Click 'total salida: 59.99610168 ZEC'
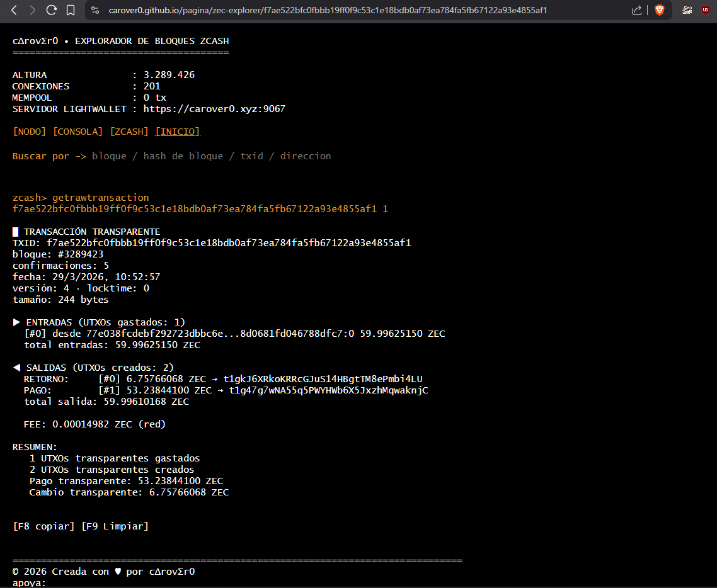Viewport: 717px width, 588px height. [x=106, y=402]
